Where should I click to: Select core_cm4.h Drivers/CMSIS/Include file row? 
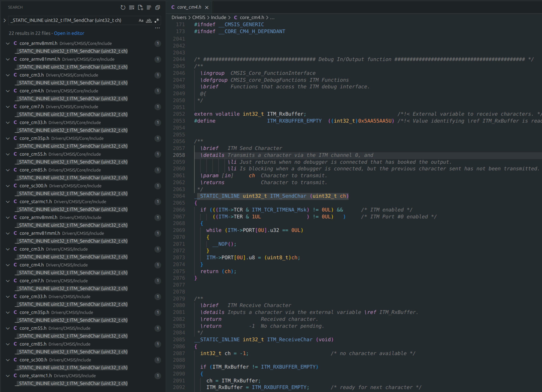[x=83, y=265]
